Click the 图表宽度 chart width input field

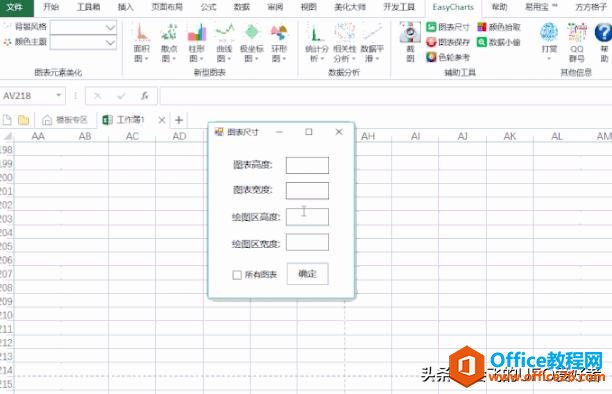click(x=307, y=191)
